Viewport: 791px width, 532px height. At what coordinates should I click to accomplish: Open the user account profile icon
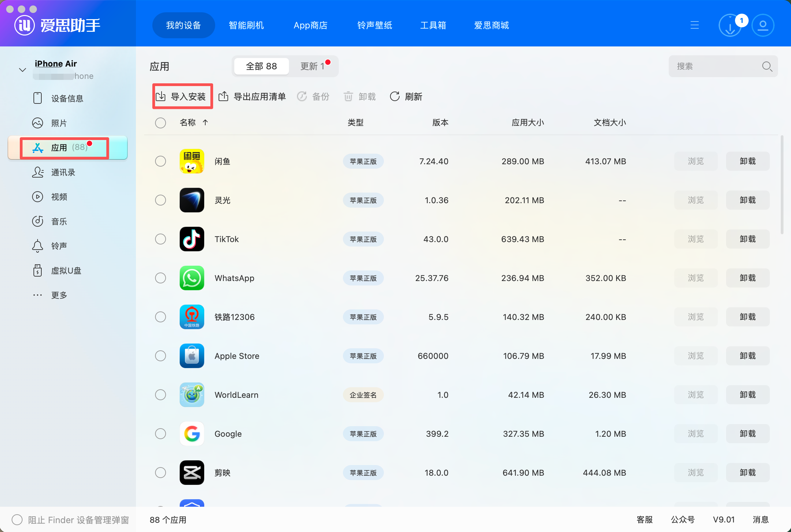pyautogui.click(x=763, y=26)
